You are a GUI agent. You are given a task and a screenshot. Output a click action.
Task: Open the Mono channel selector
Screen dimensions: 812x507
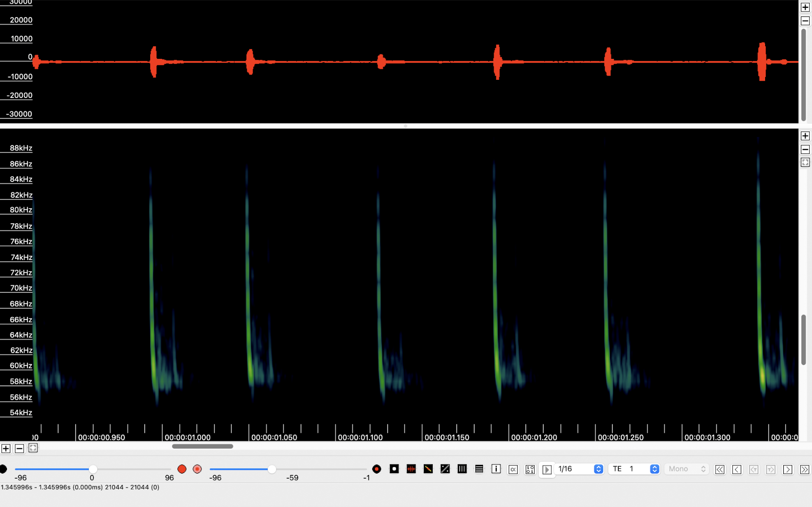[686, 469]
